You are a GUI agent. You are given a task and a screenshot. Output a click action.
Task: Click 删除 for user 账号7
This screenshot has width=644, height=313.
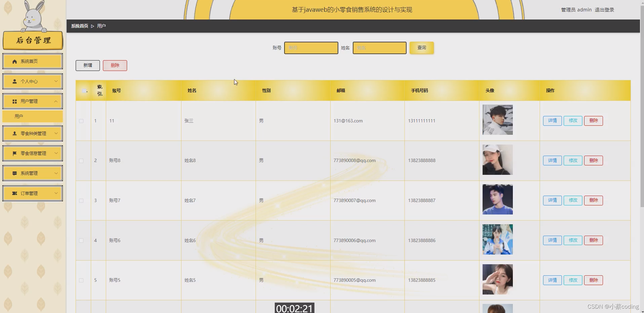click(594, 200)
